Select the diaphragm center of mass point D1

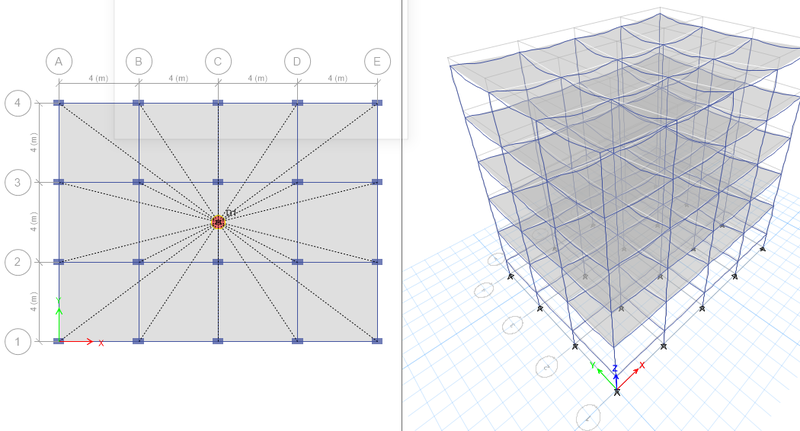click(x=218, y=222)
